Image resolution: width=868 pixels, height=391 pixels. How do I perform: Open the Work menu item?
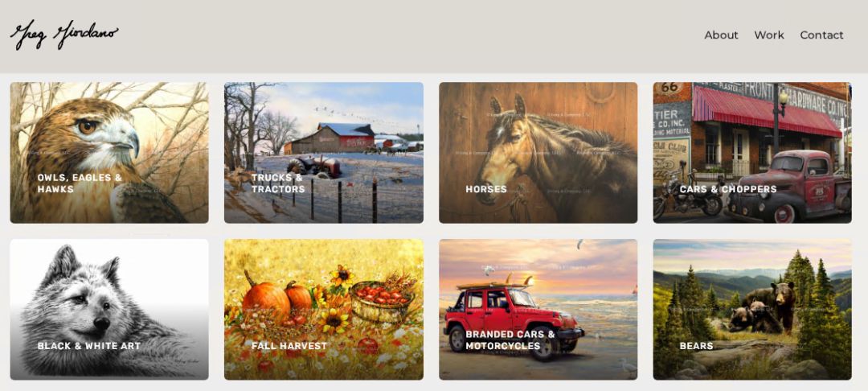tap(769, 35)
